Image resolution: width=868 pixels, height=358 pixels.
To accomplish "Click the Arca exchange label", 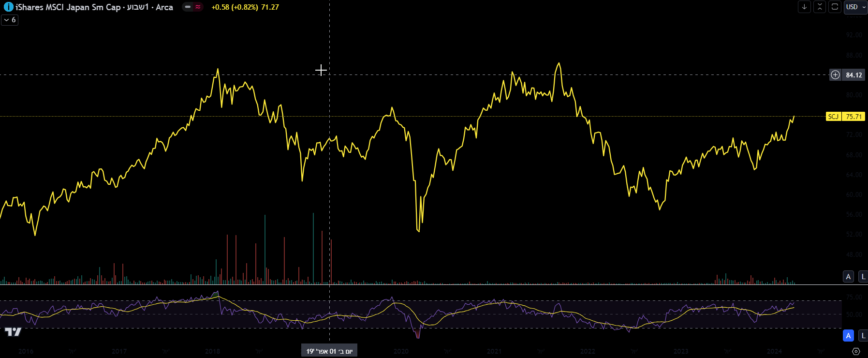I will pyautogui.click(x=164, y=7).
